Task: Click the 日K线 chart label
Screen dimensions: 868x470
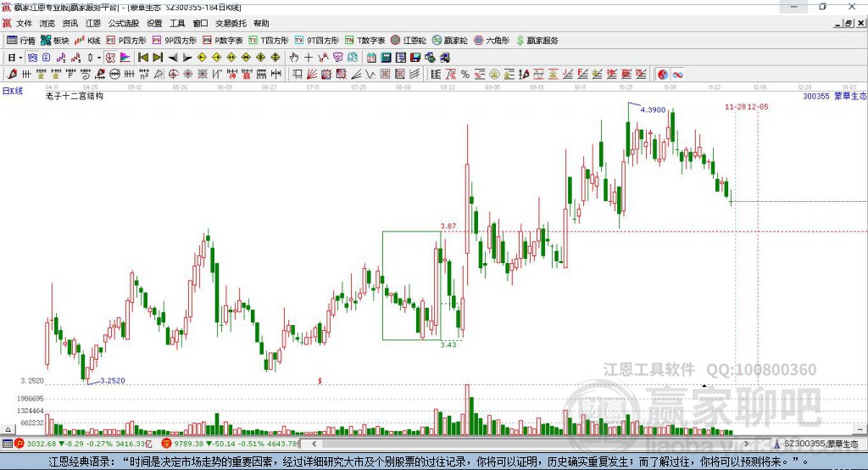Action: [x=13, y=91]
